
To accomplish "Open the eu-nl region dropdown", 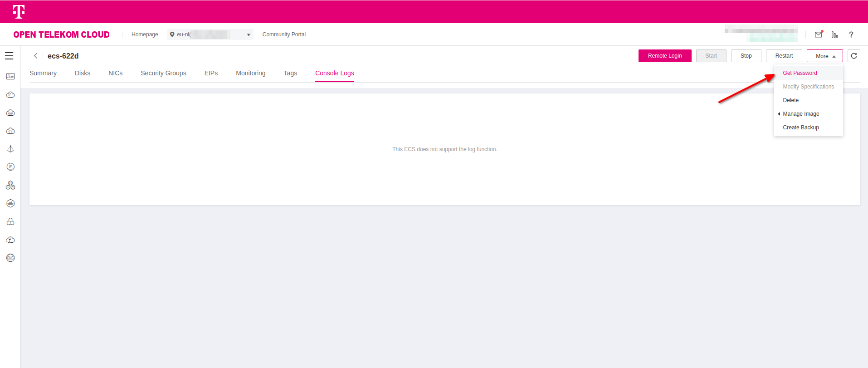I will [x=210, y=34].
